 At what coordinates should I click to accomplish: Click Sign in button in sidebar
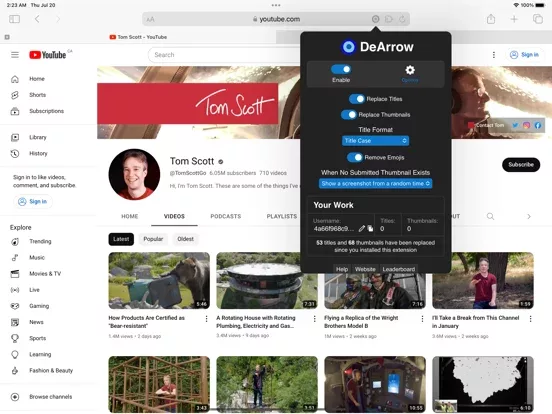pos(33,201)
